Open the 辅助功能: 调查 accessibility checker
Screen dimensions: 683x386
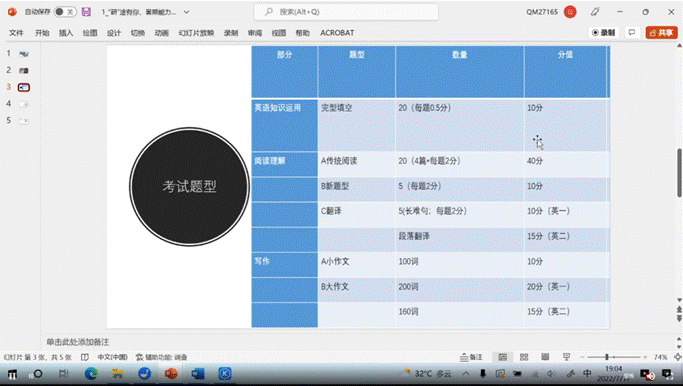162,357
